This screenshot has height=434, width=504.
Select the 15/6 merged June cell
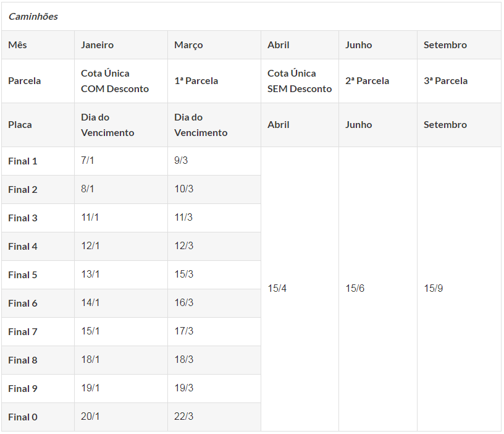(x=377, y=289)
